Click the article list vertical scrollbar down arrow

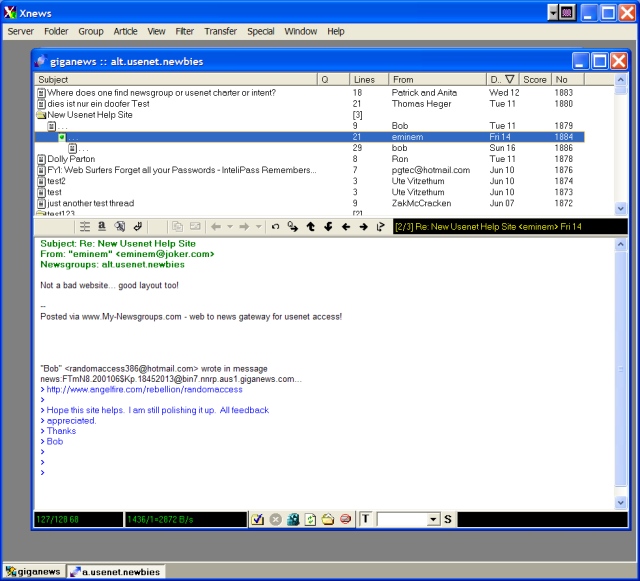[621, 208]
